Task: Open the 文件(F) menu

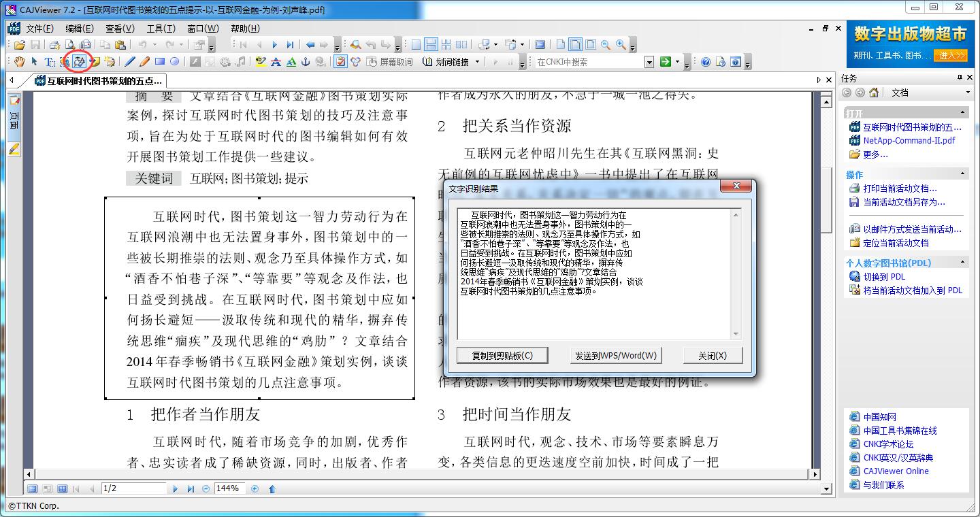Action: [x=39, y=28]
